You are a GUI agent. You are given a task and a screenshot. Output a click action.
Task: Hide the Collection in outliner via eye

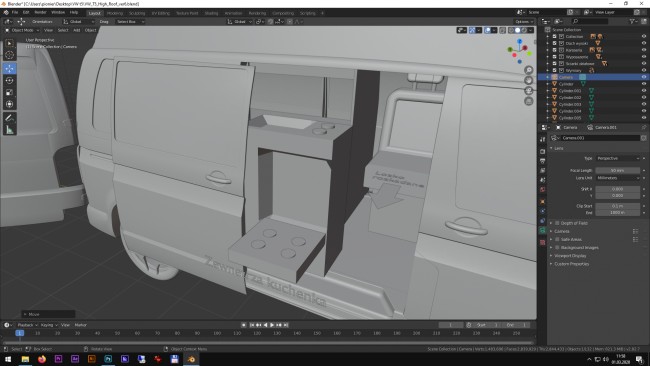644,36
